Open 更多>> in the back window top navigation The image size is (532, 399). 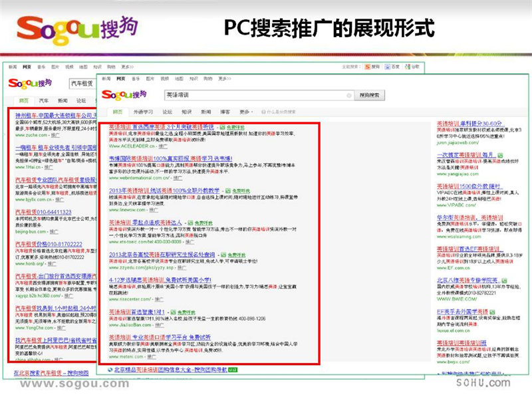(128, 67)
